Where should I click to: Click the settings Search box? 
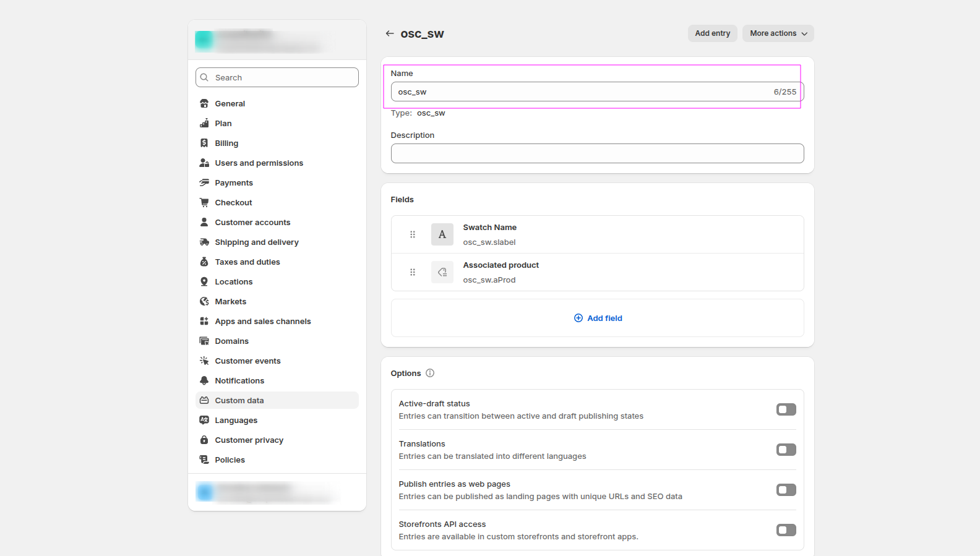click(277, 77)
